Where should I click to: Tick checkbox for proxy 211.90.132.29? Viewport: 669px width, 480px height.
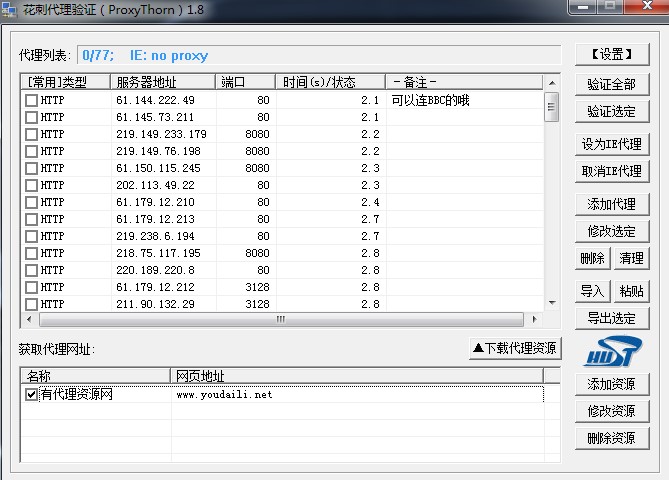click(x=31, y=304)
